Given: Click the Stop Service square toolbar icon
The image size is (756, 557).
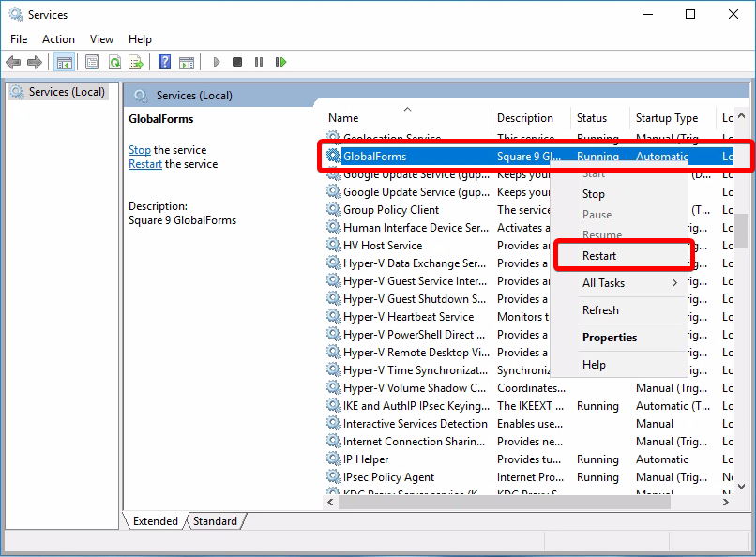Looking at the screenshot, I should point(237,62).
